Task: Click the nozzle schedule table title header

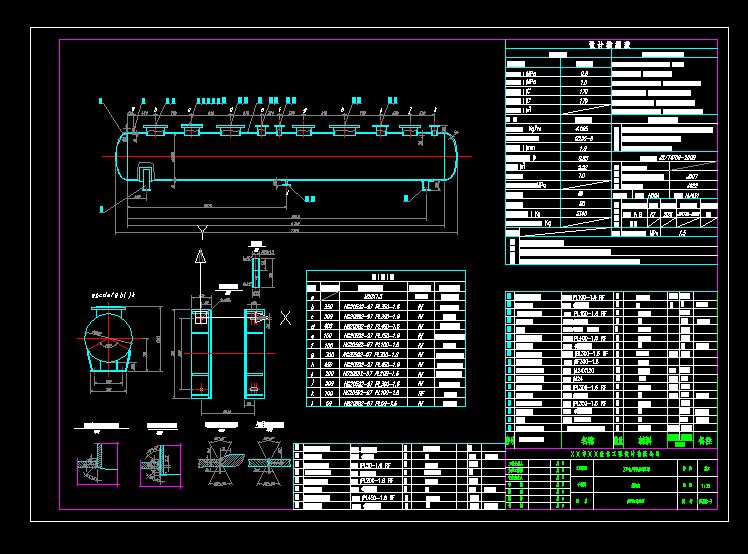Action: pyautogui.click(x=384, y=277)
